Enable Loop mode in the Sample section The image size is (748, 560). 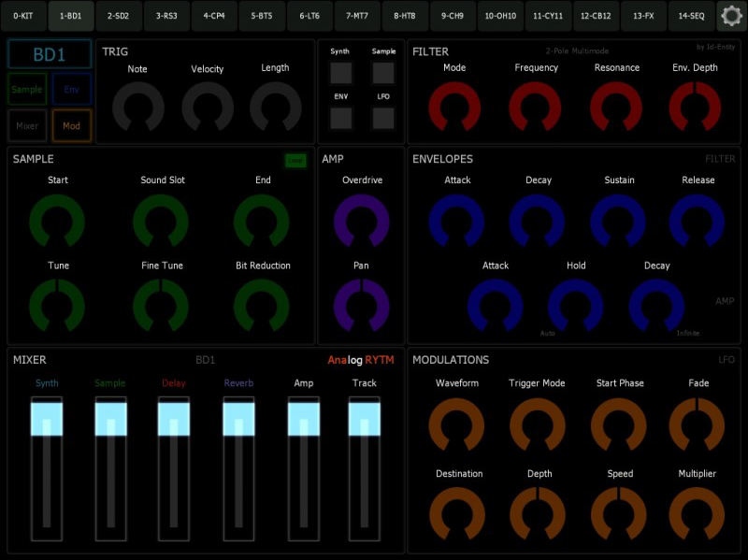click(x=295, y=161)
